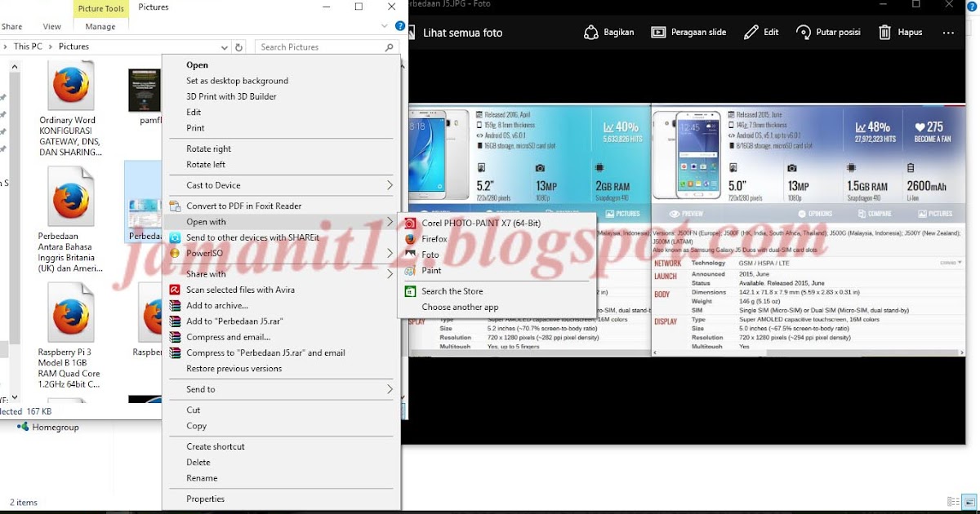Expand the PowerISO submenu
The width and height of the screenshot is (980, 514).
[x=281, y=253]
